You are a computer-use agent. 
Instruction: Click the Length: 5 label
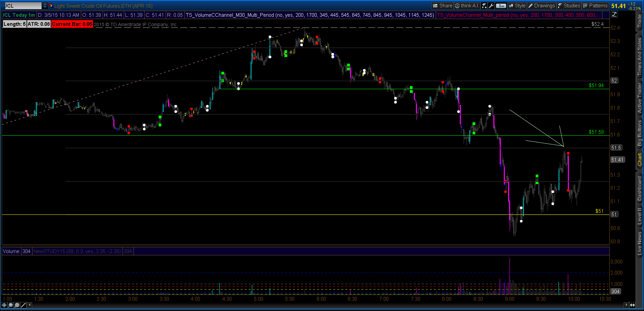15,24
